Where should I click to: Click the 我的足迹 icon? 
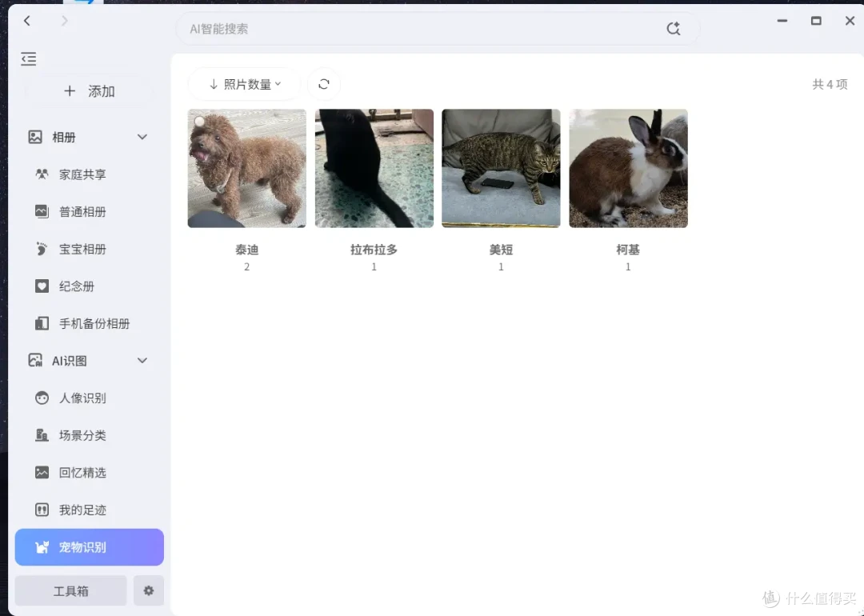(x=42, y=510)
